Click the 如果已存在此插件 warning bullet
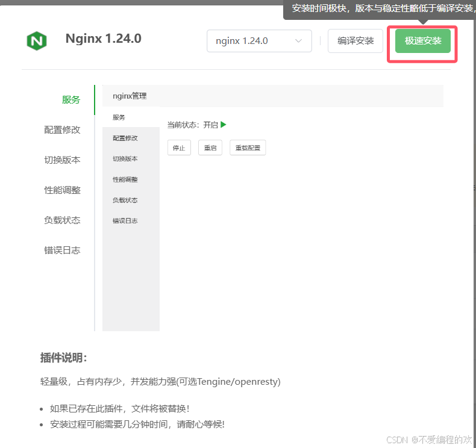Image resolution: width=476 pixels, height=448 pixels. [x=120, y=409]
